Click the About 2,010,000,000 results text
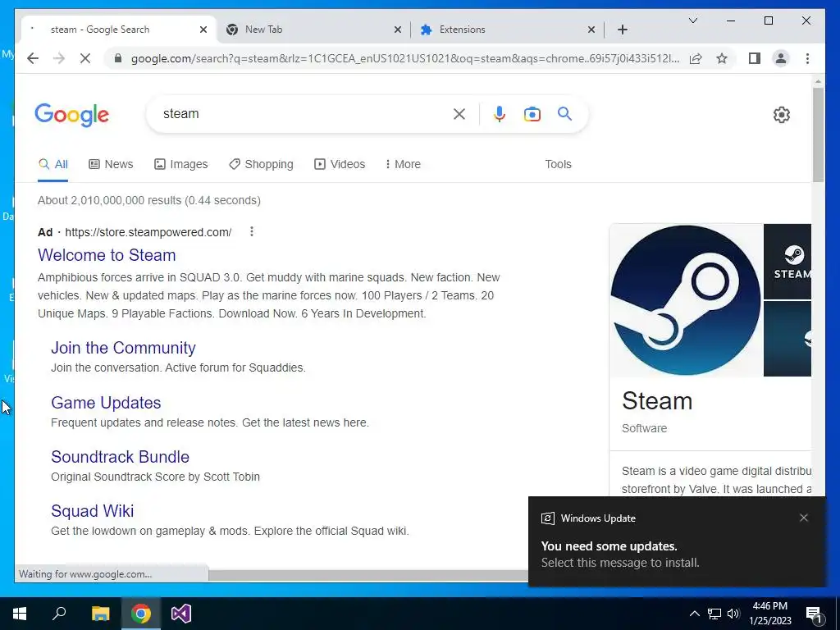Image resolution: width=840 pixels, height=630 pixels. [149, 200]
